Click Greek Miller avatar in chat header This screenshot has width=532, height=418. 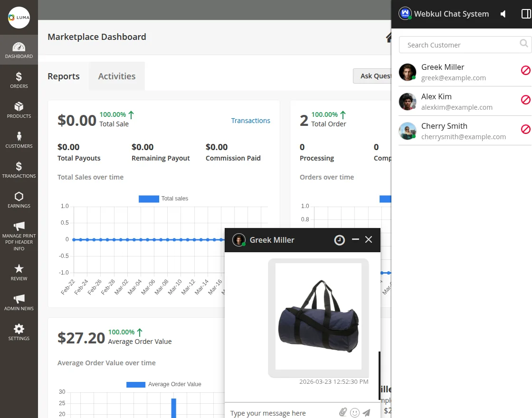pyautogui.click(x=239, y=240)
